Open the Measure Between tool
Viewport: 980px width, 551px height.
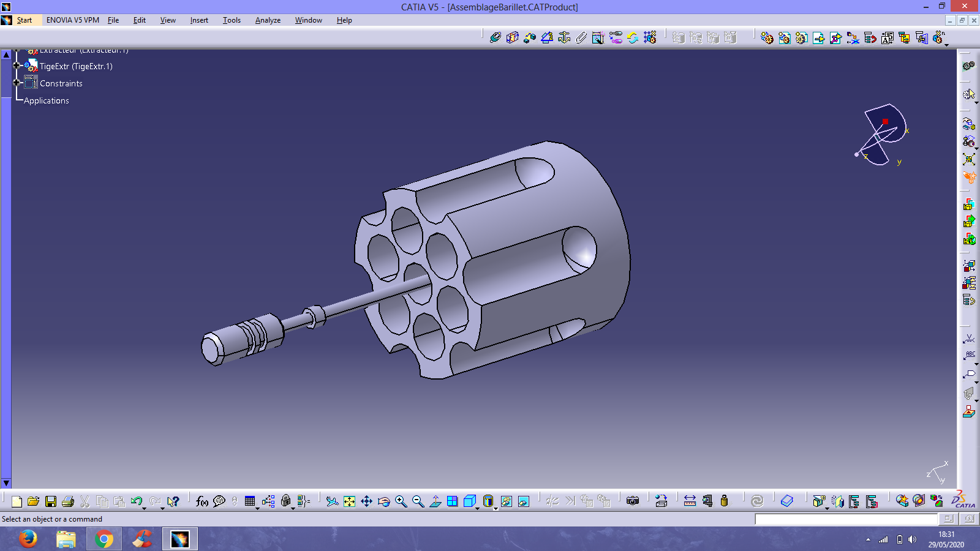[690, 501]
